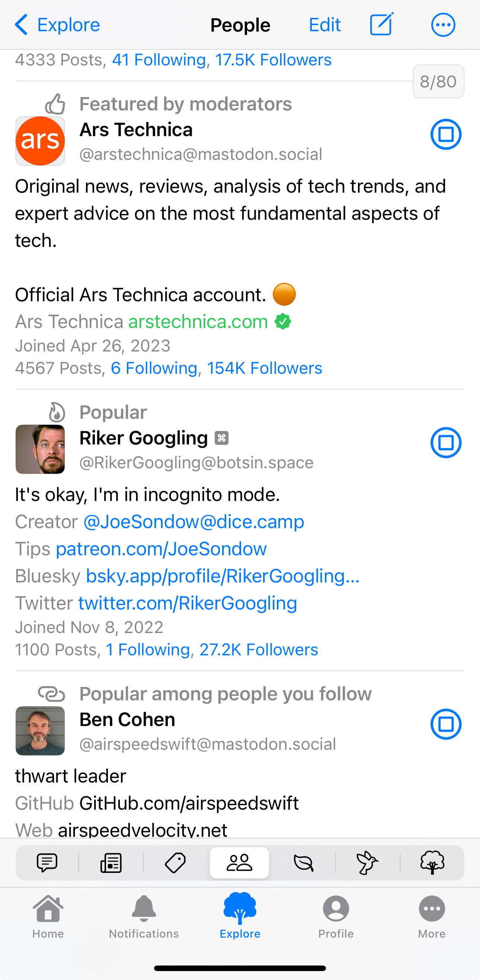The image size is (480, 980).
Task: Switch to the Posts speech-bubble segment
Action: (x=47, y=863)
